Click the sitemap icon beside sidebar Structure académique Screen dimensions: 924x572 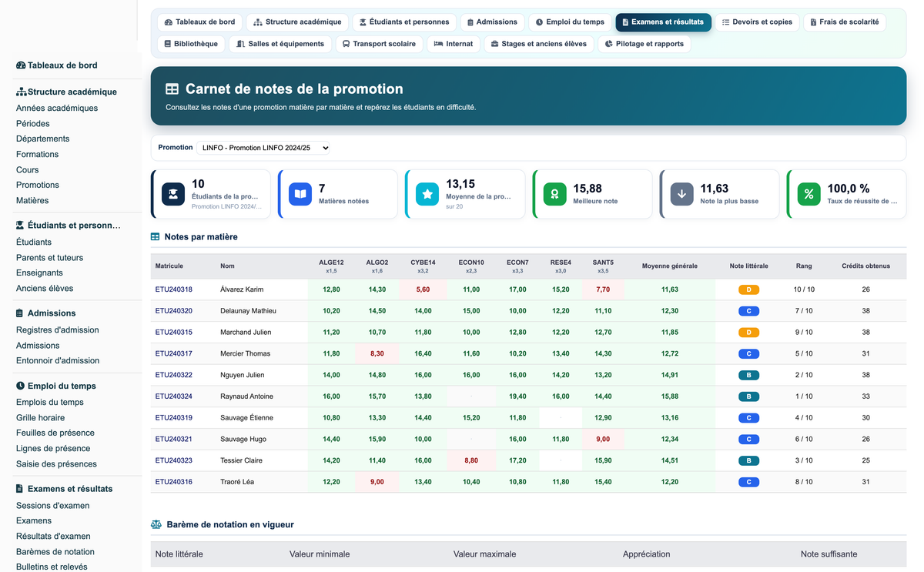coord(22,92)
